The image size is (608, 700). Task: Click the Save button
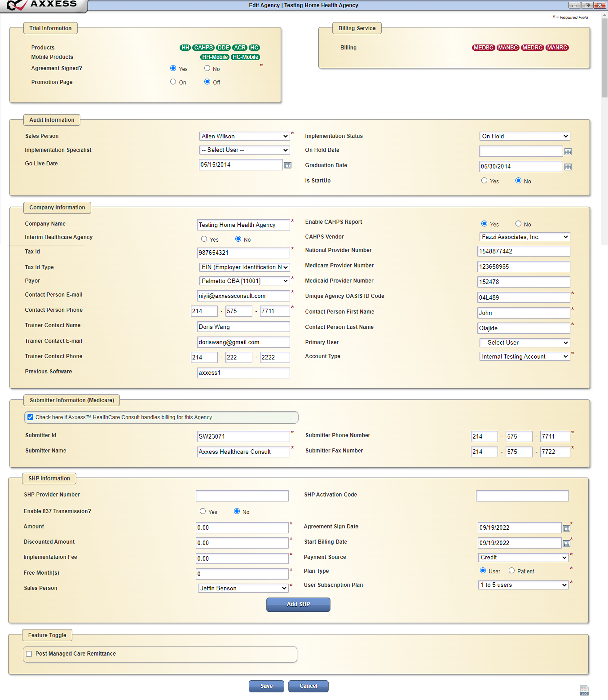pyautogui.click(x=266, y=686)
